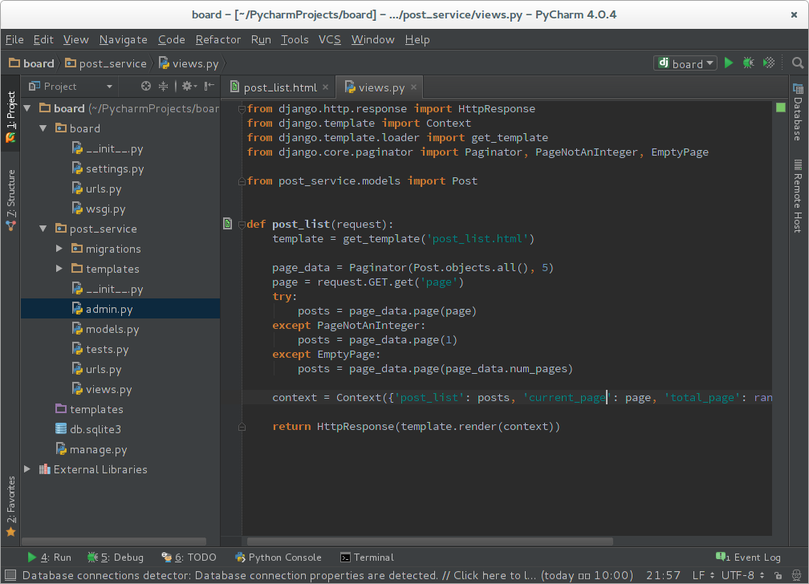
Task: Open the board run configuration dropdown
Action: pyautogui.click(x=685, y=63)
